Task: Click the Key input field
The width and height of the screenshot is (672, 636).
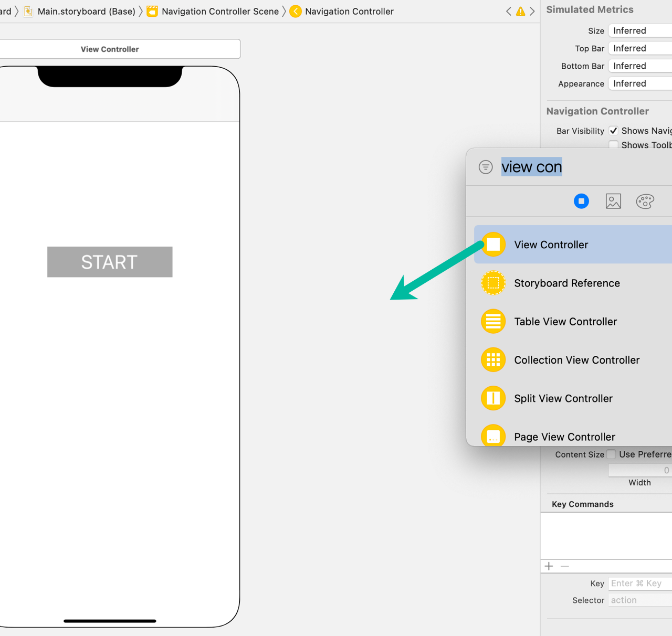Action: [x=640, y=583]
